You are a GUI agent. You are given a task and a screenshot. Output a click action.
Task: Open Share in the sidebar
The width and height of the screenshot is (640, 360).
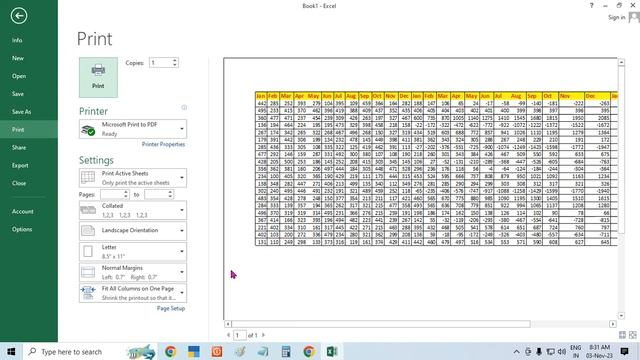click(x=19, y=147)
